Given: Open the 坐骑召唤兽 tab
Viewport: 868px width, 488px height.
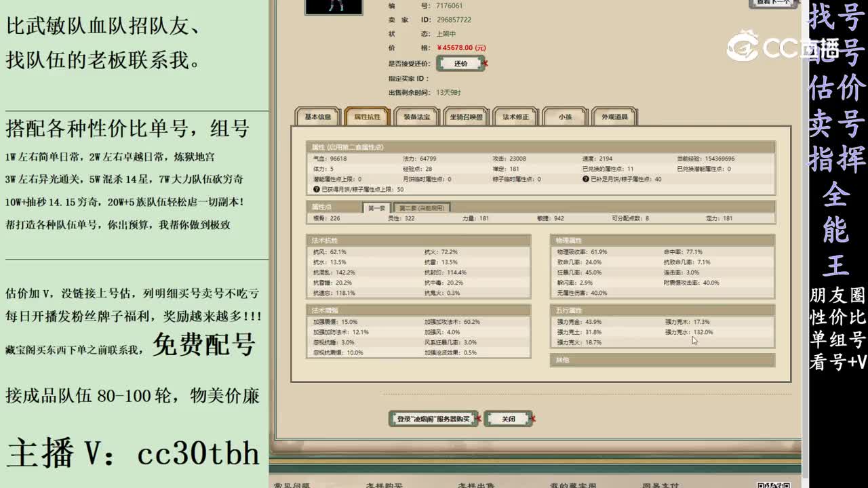Looking at the screenshot, I should click(466, 117).
